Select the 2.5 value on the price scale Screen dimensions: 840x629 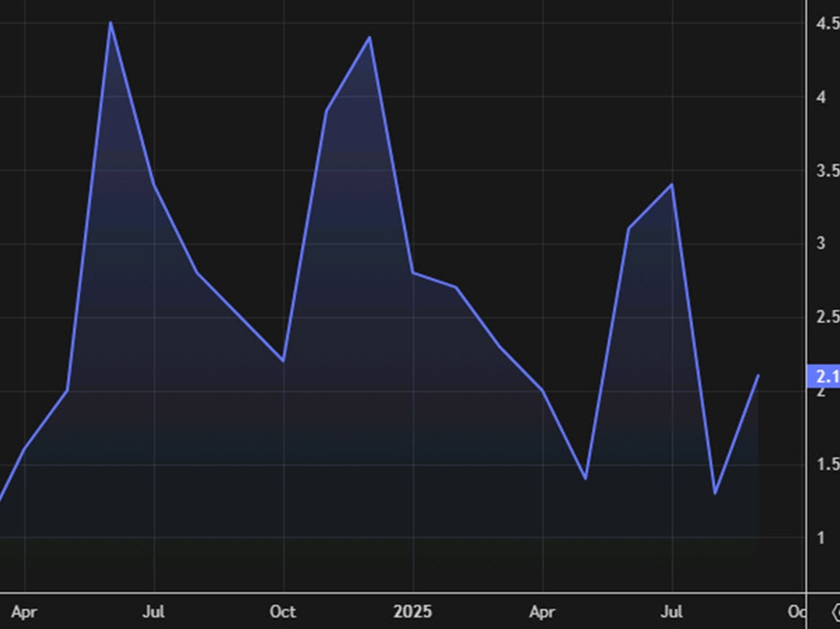(829, 317)
